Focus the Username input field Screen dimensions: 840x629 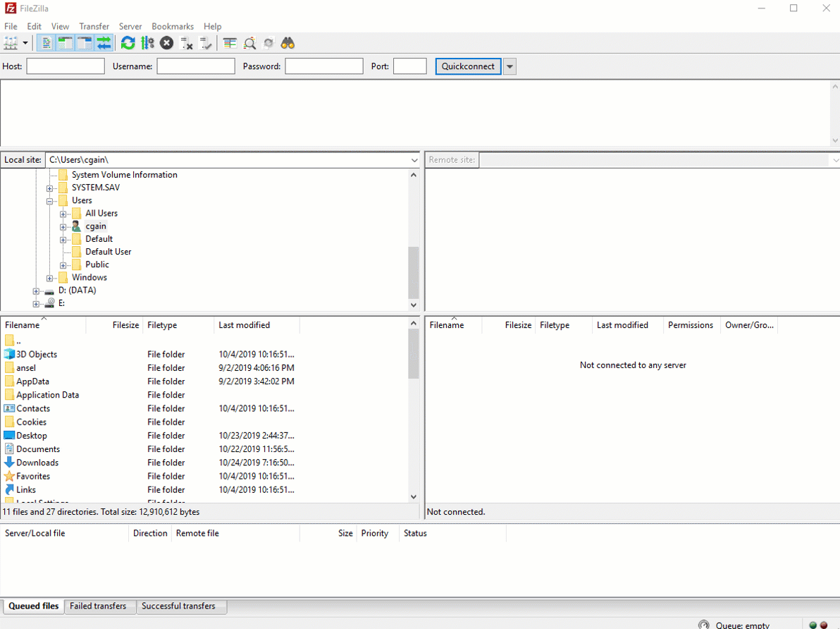[195, 66]
